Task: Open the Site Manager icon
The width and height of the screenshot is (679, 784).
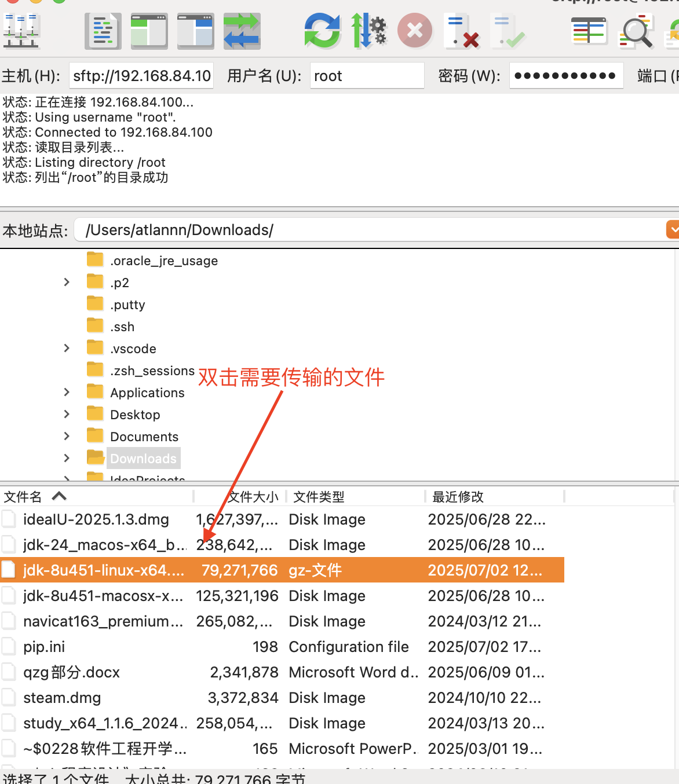Action: (21, 31)
